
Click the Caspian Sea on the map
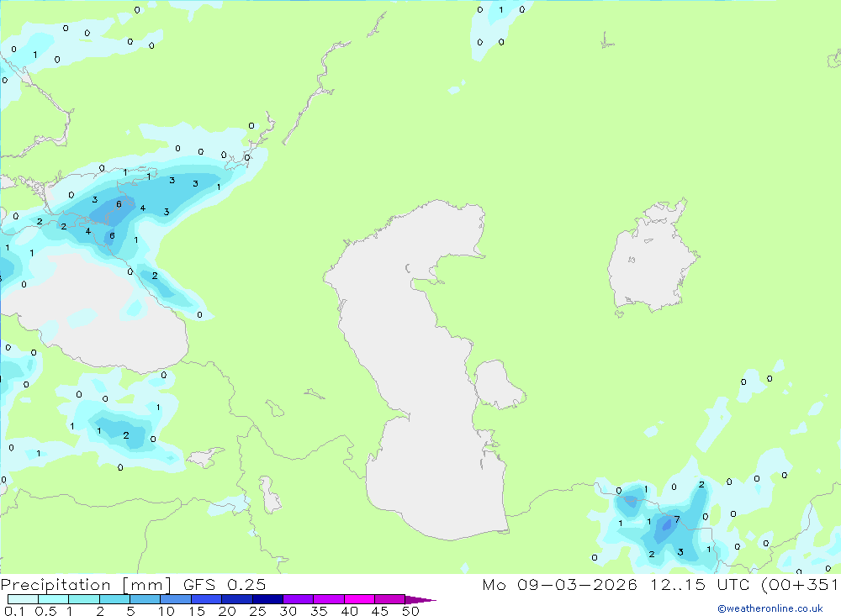coord(418,370)
